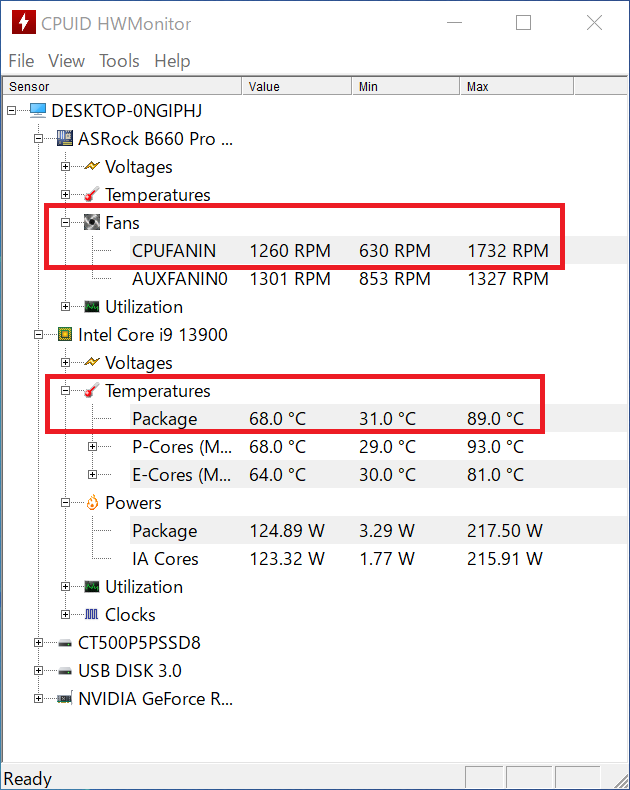Screen dimensions: 630x790
Task: Click the Clocks waveform icon
Action: pos(92,614)
